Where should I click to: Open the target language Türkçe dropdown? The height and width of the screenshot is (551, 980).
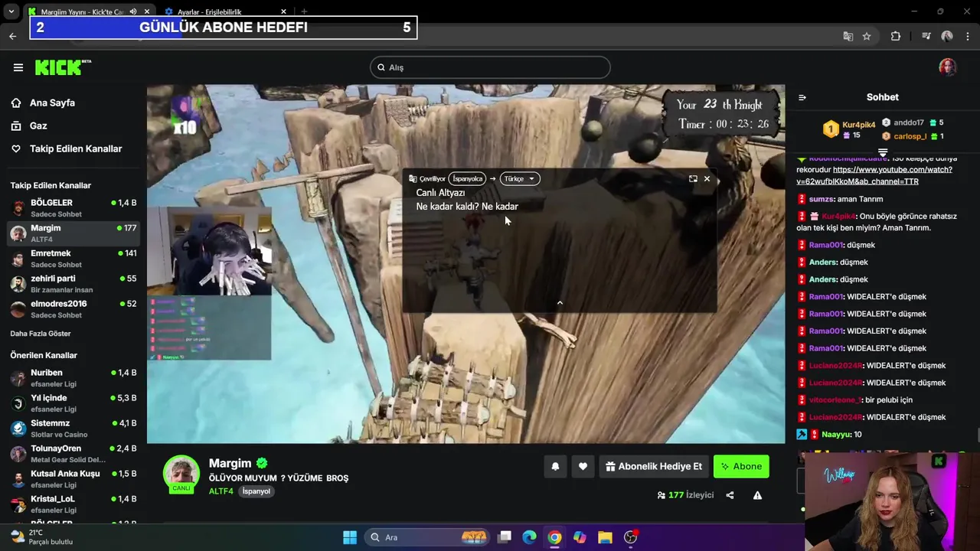520,179
